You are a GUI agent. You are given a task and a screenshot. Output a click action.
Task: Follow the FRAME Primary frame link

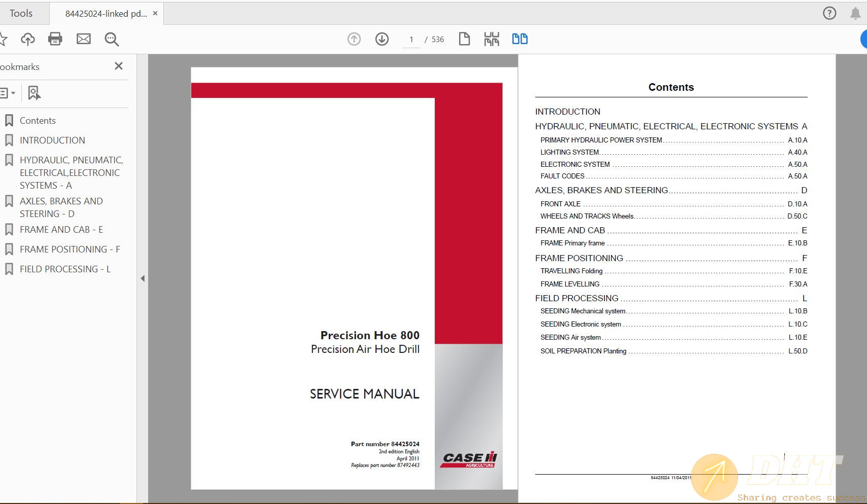click(x=674, y=243)
